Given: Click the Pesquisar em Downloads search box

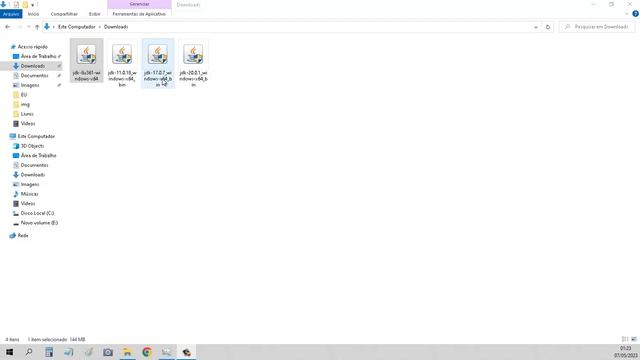Looking at the screenshot, I should click(x=597, y=27).
